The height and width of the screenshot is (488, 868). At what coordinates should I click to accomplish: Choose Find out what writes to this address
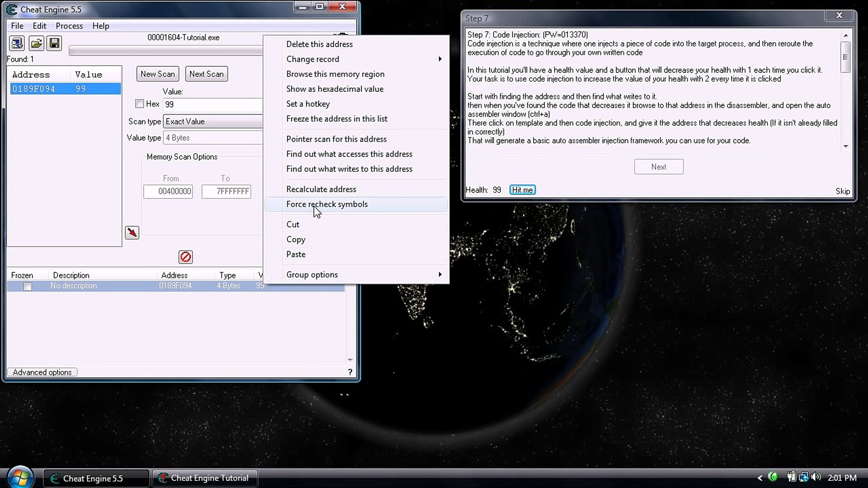(349, 169)
